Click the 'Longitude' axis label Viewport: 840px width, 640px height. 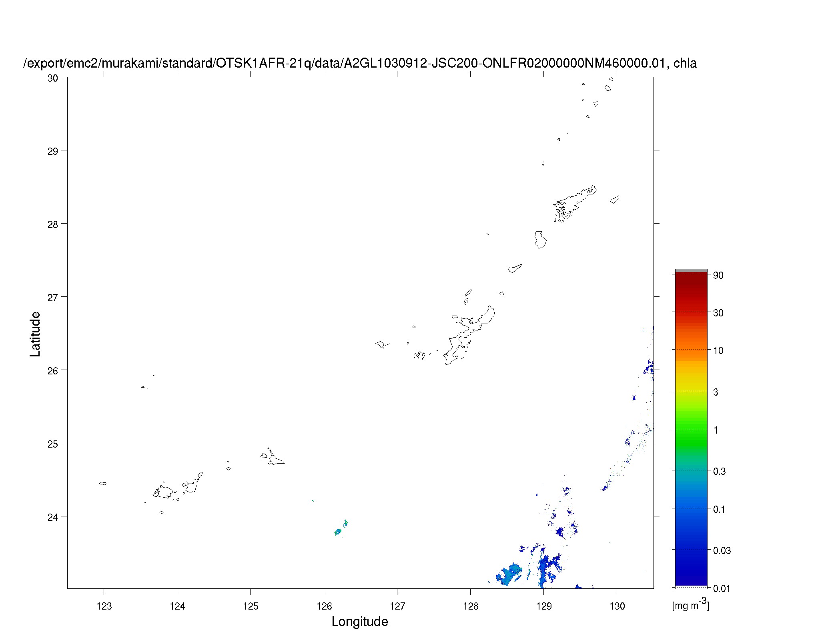[360, 621]
